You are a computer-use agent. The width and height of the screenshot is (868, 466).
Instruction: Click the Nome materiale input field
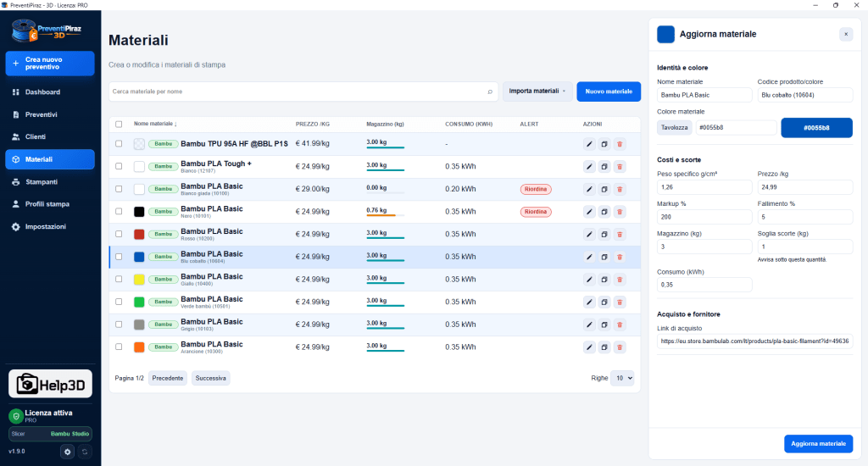(x=704, y=95)
